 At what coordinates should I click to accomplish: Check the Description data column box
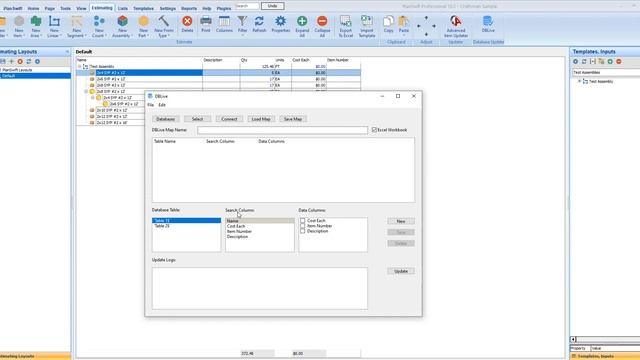coord(302,231)
